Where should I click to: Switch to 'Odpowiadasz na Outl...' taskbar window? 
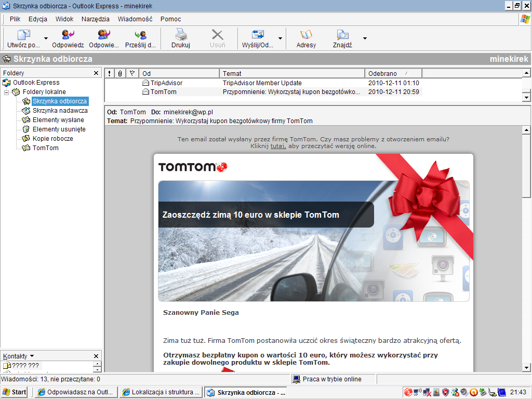pos(76,392)
